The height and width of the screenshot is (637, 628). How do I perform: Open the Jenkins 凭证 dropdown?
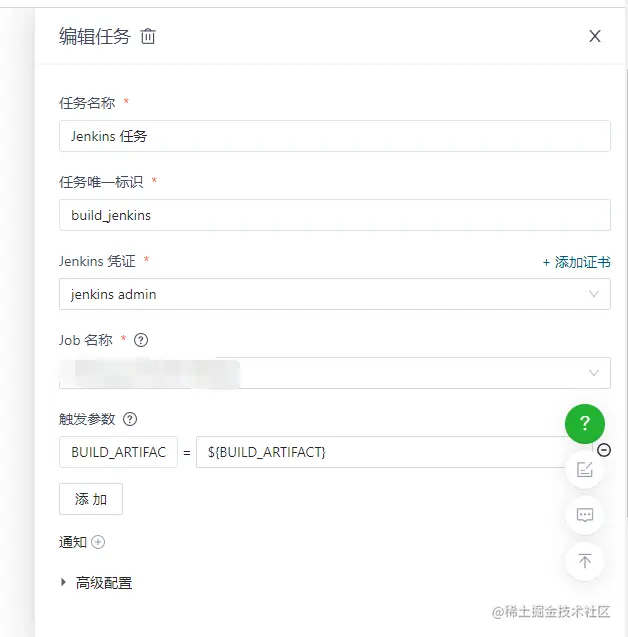pos(335,294)
